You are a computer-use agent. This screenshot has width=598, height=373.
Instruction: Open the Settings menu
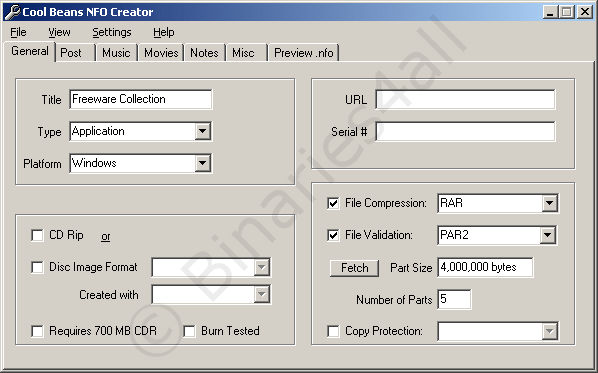[x=112, y=32]
